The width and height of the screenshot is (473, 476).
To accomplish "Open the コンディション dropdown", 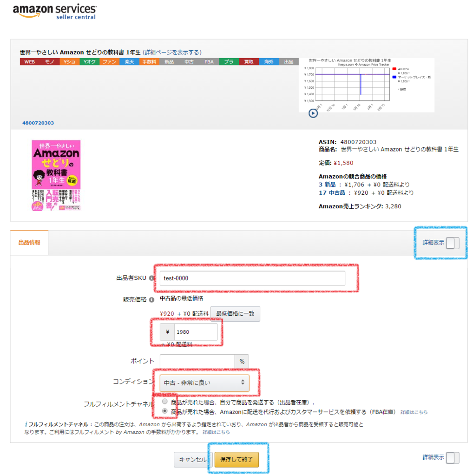I will [x=204, y=383].
